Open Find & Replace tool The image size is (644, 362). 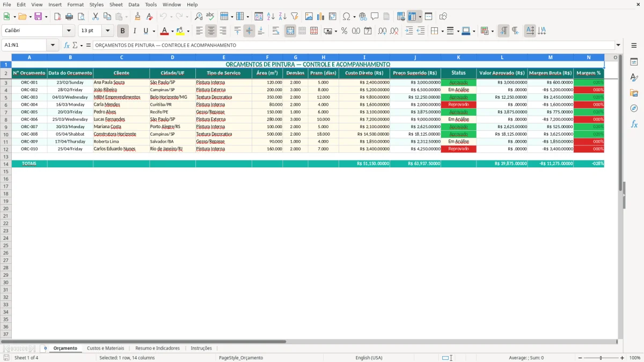(x=199, y=17)
